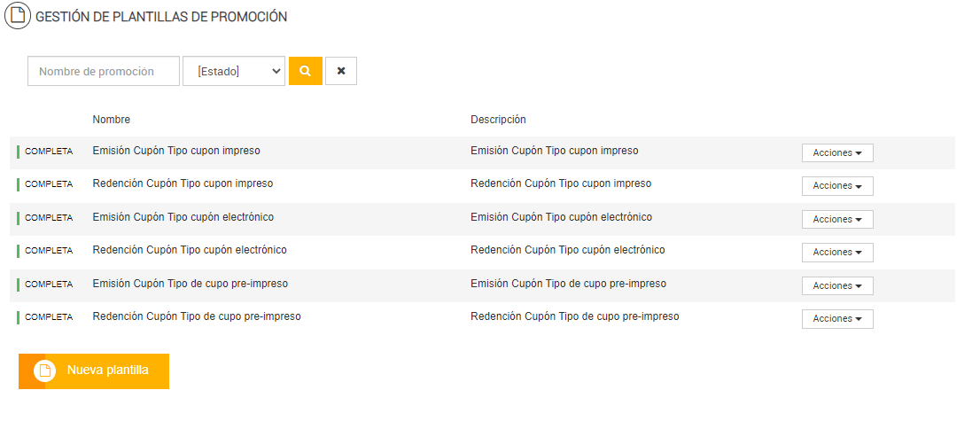Open Acciones for Redención Cupón Tipo cupón electrónico
The height and width of the screenshot is (429, 980).
coord(837,253)
